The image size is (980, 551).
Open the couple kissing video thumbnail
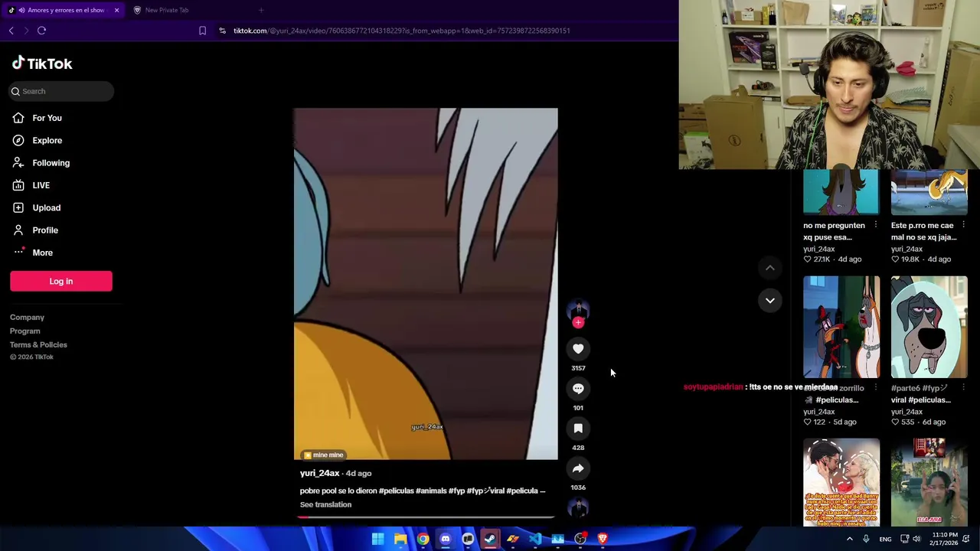click(841, 483)
